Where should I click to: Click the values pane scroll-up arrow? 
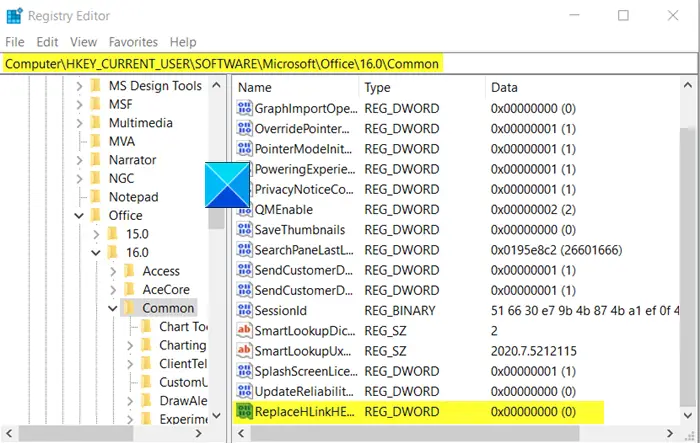(688, 85)
